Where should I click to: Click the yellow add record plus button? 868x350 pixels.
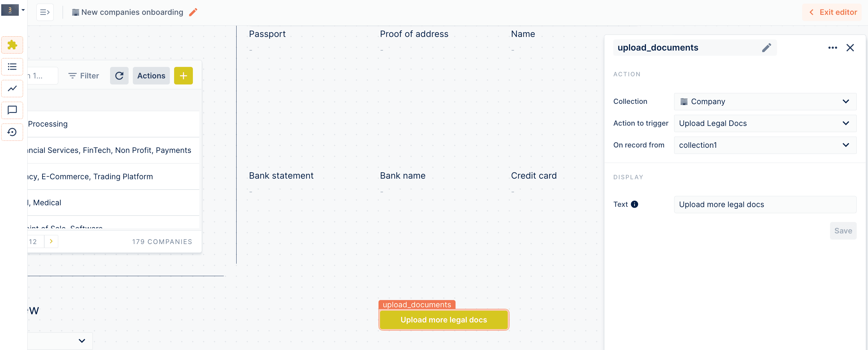(x=183, y=76)
